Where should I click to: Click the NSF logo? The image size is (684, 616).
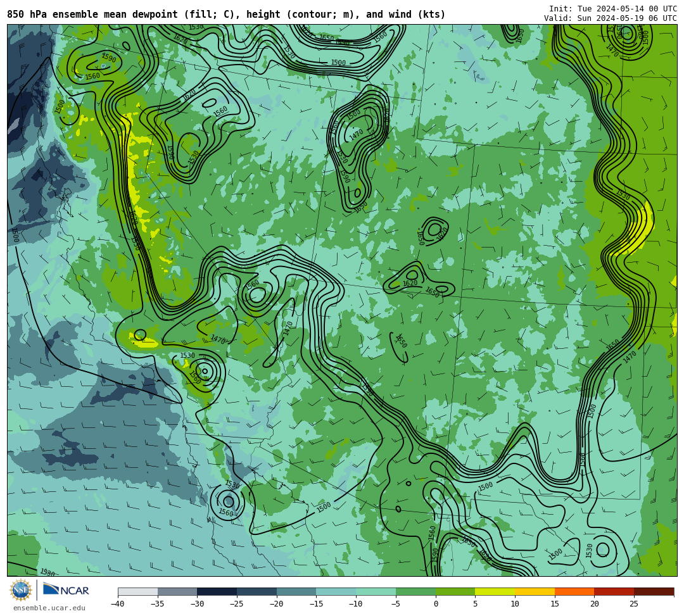click(x=21, y=590)
